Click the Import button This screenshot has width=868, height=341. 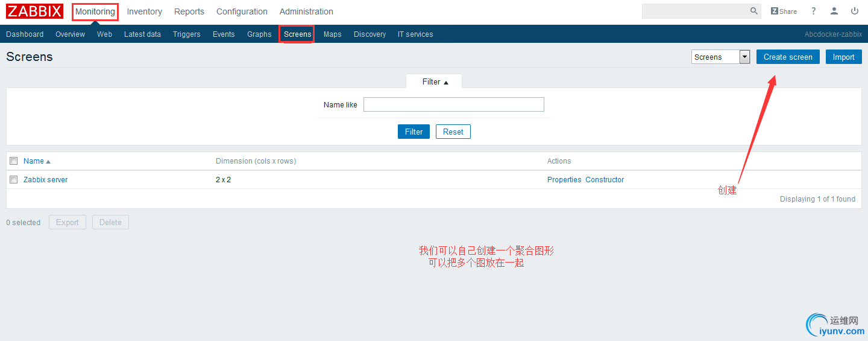[843, 57]
